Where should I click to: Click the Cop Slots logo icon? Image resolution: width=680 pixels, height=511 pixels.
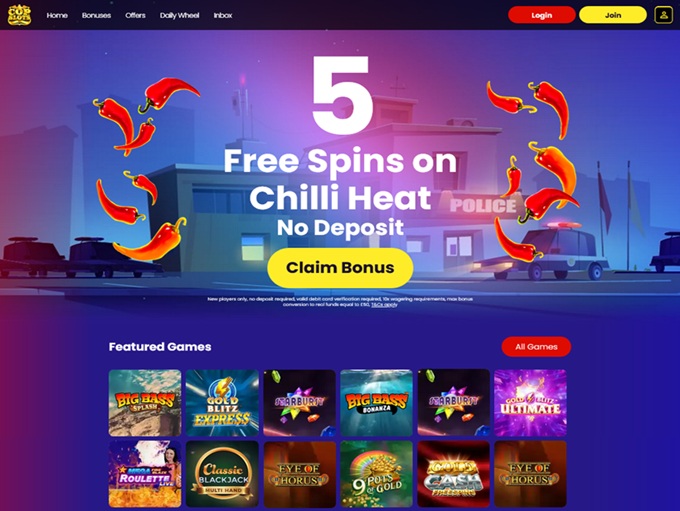(x=20, y=15)
